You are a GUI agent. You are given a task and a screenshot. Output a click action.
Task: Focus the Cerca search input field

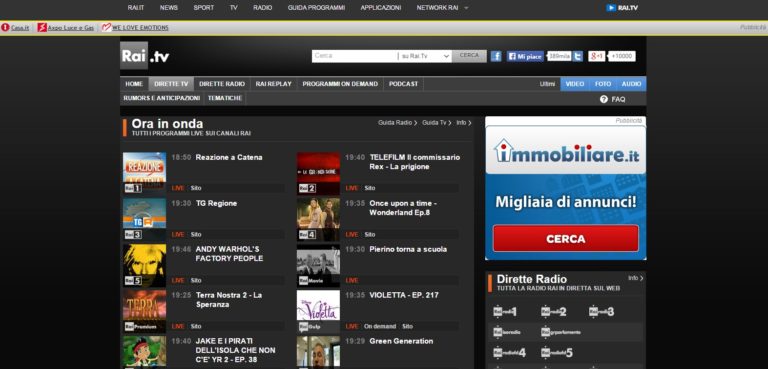[355, 56]
